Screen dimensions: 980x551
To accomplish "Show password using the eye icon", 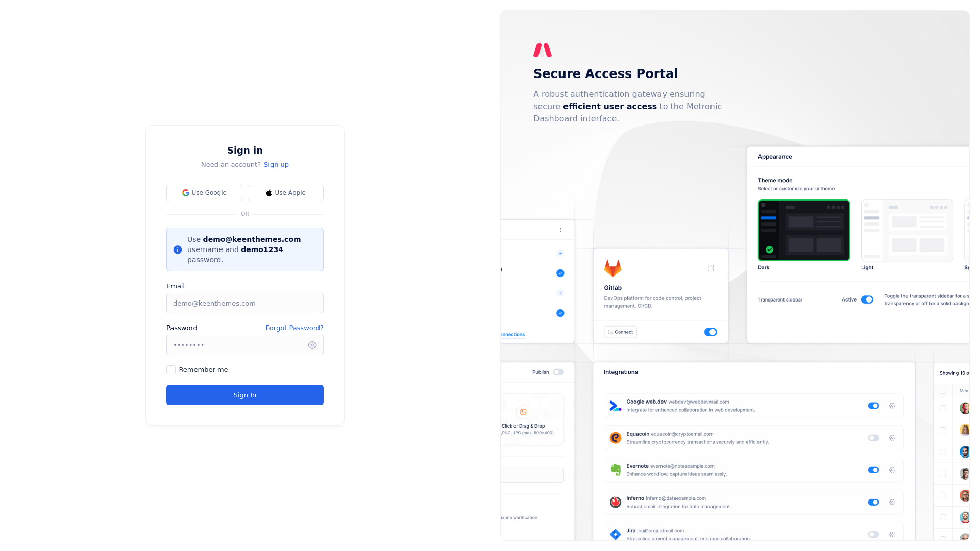I will 312,345.
